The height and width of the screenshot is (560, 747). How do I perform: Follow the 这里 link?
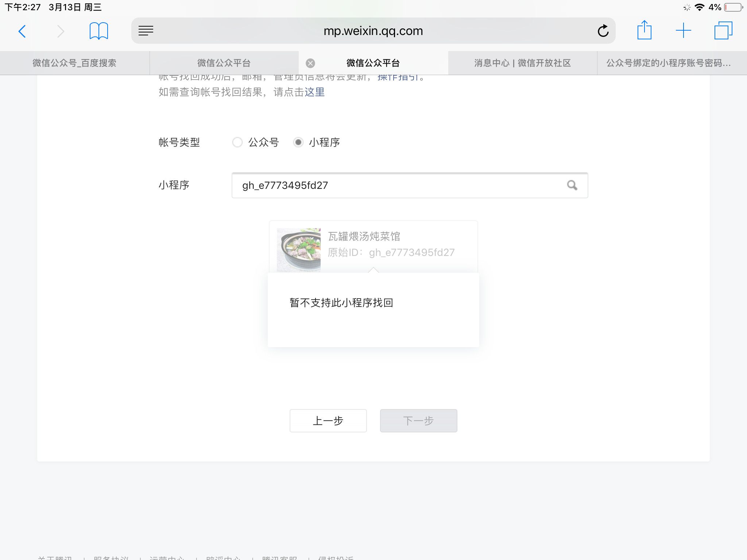[314, 92]
